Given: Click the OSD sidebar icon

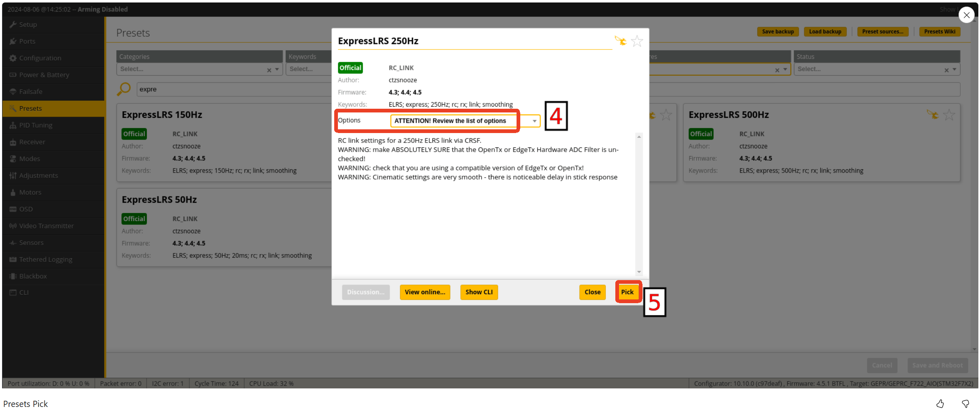Looking at the screenshot, I should point(13,209).
